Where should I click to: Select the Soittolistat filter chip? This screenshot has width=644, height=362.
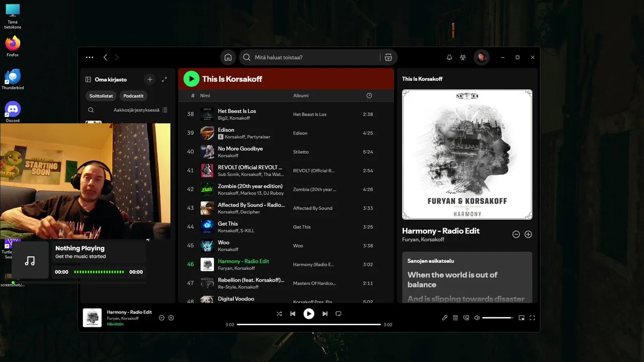(x=101, y=96)
